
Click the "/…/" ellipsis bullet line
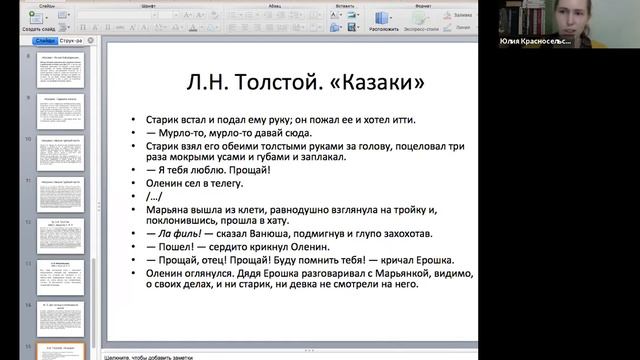coord(154,197)
